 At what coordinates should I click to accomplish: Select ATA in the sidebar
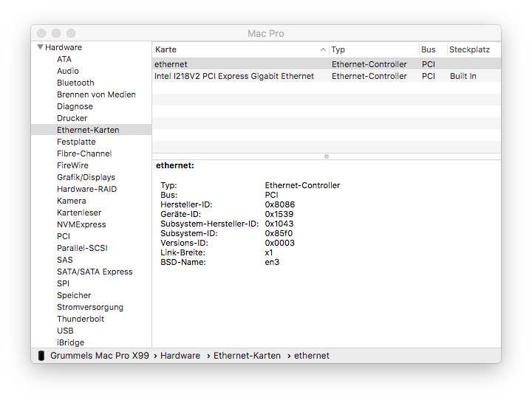click(x=64, y=59)
